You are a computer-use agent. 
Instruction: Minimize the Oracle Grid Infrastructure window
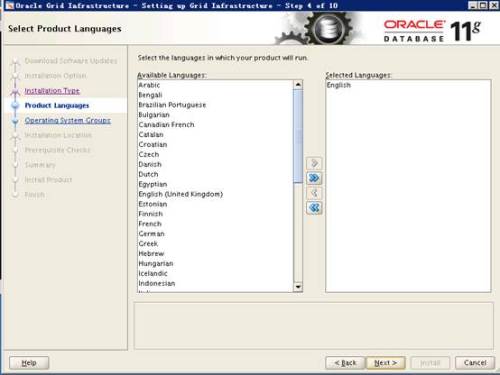coord(472,5)
